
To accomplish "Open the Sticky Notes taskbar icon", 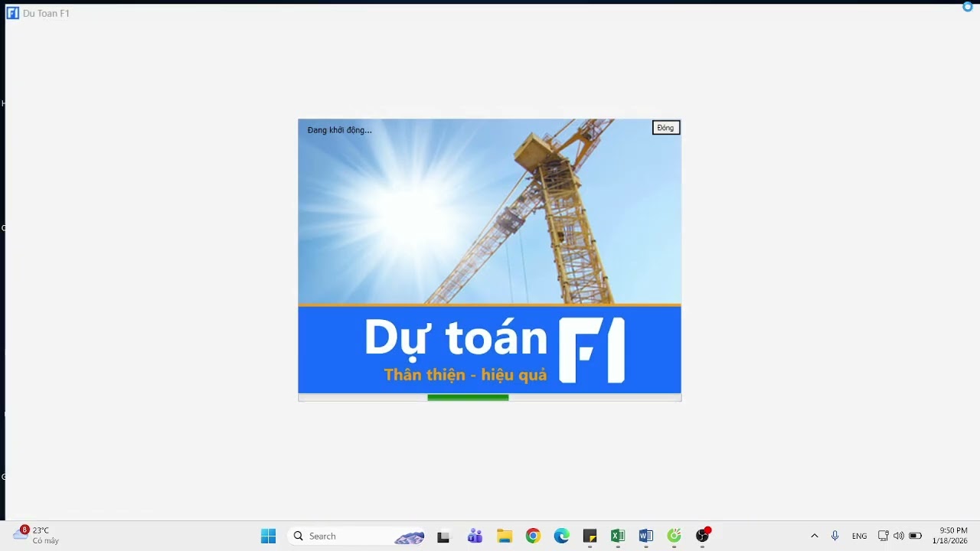I will point(590,536).
